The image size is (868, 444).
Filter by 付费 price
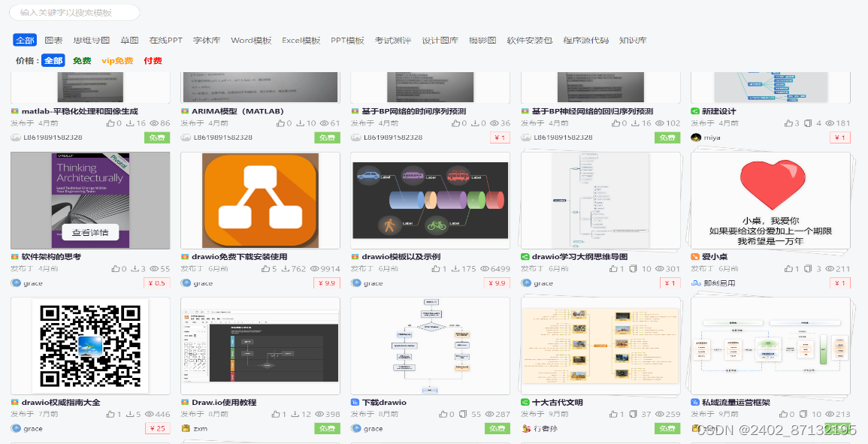coord(153,61)
